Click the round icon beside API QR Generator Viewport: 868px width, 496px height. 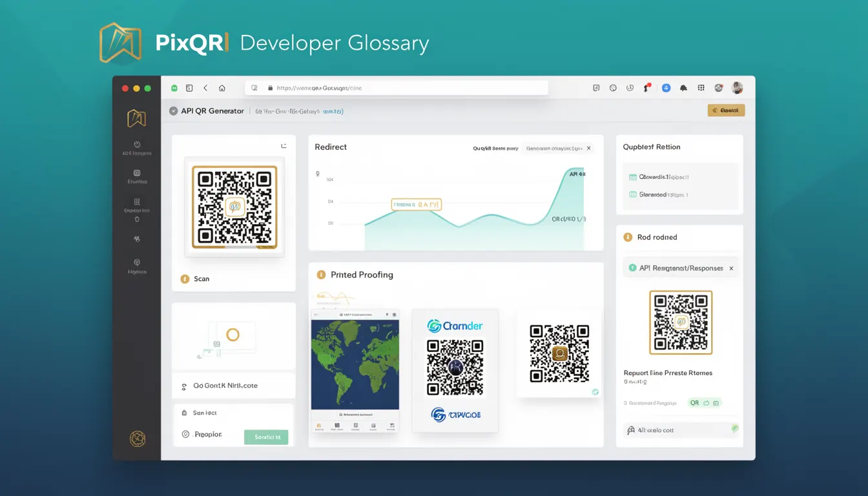tap(173, 111)
